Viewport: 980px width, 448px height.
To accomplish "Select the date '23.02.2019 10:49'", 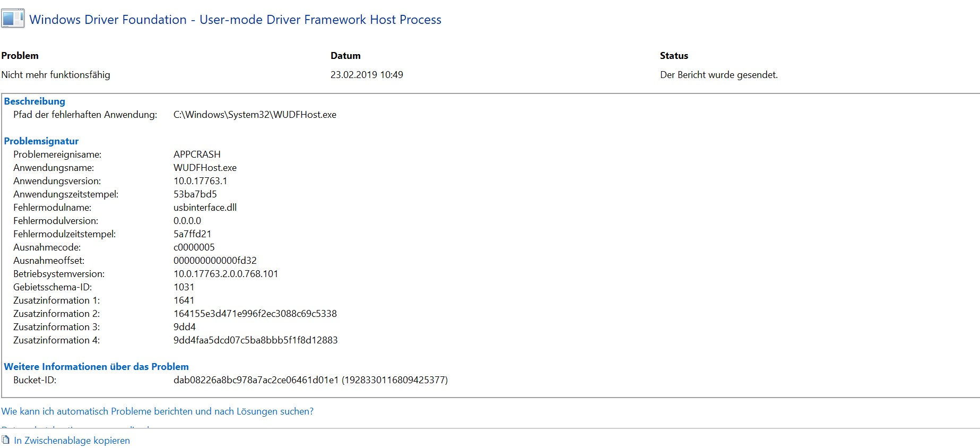I will pos(367,75).
